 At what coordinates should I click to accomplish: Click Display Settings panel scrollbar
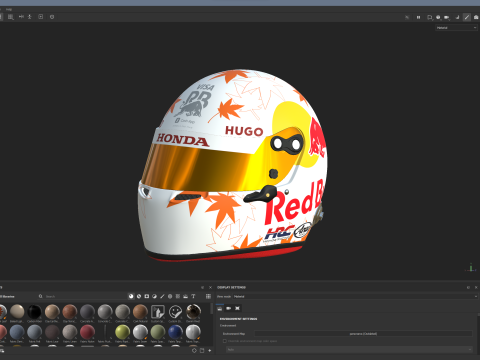coord(478,314)
